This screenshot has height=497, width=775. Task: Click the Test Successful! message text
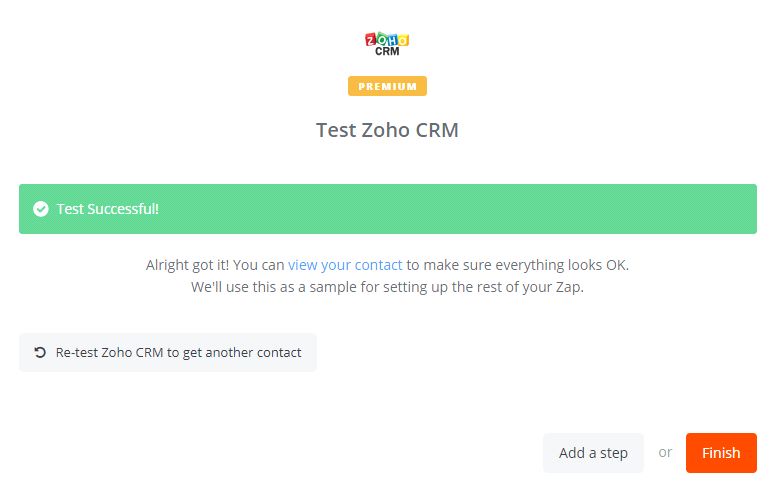(108, 209)
